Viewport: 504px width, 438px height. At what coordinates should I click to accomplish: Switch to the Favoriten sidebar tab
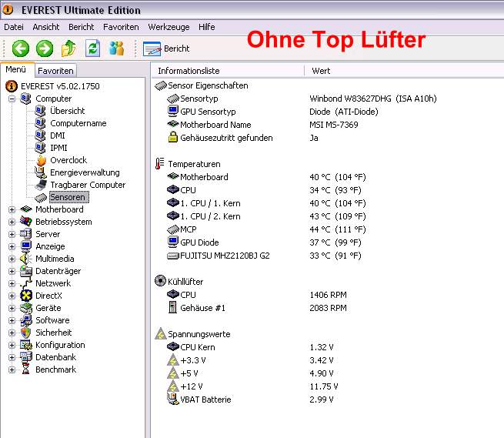(x=55, y=70)
